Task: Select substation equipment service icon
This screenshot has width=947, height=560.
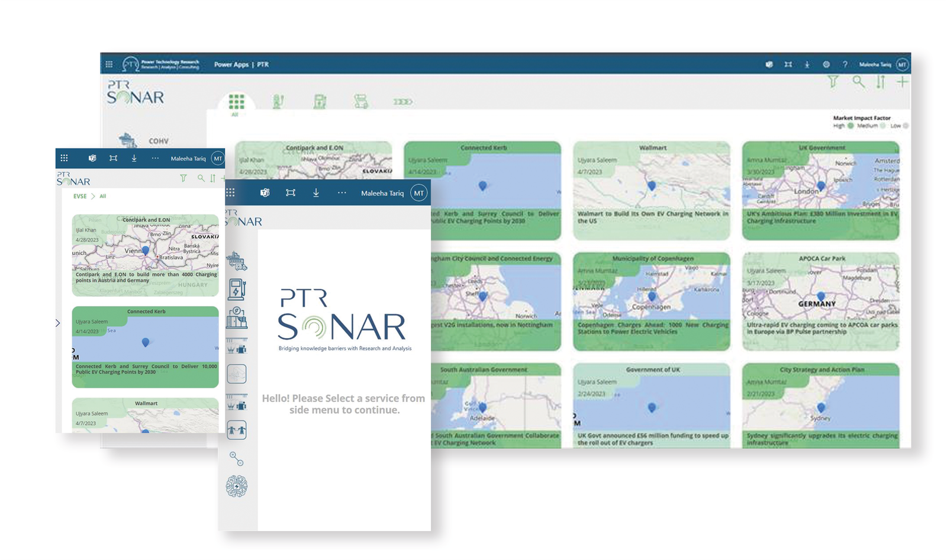Action: coord(237,318)
